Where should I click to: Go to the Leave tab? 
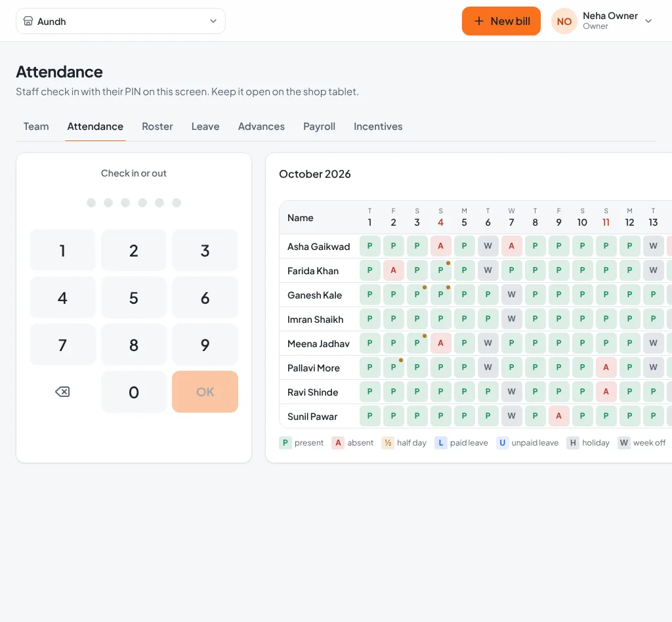click(x=205, y=127)
